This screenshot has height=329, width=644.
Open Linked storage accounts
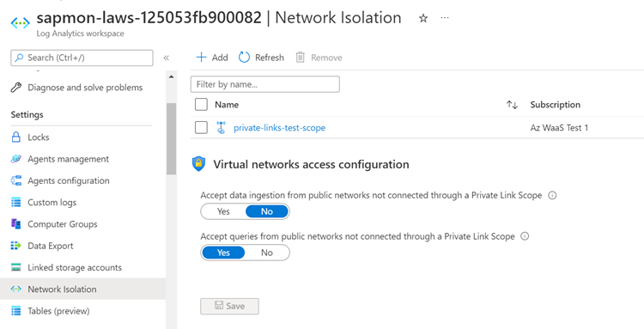click(x=75, y=268)
